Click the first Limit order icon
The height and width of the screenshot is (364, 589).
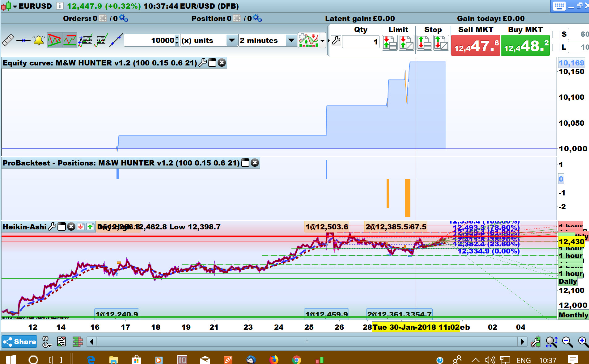[390, 43]
